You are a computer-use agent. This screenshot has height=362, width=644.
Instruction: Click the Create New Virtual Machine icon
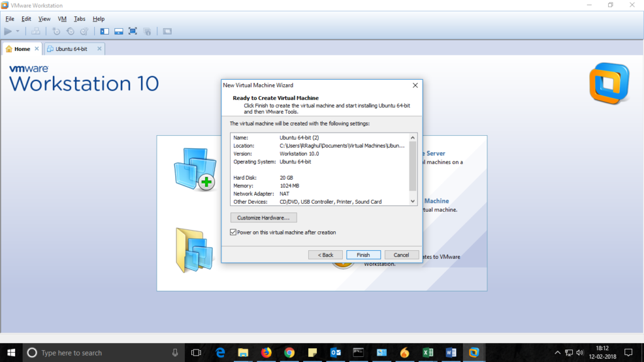pos(194,168)
